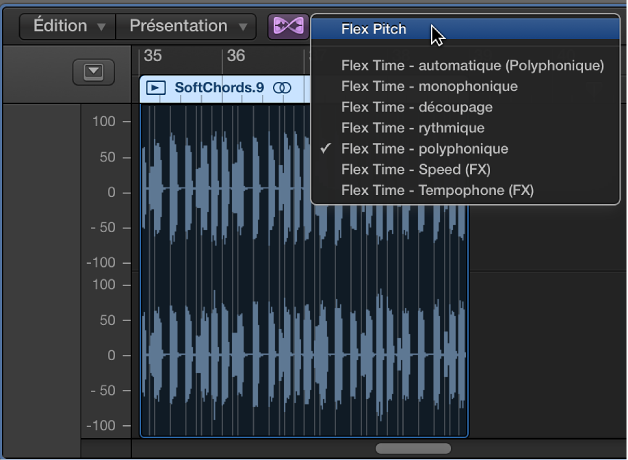628x460 pixels.
Task: Click bar 36 on the ruler
Action: click(236, 56)
